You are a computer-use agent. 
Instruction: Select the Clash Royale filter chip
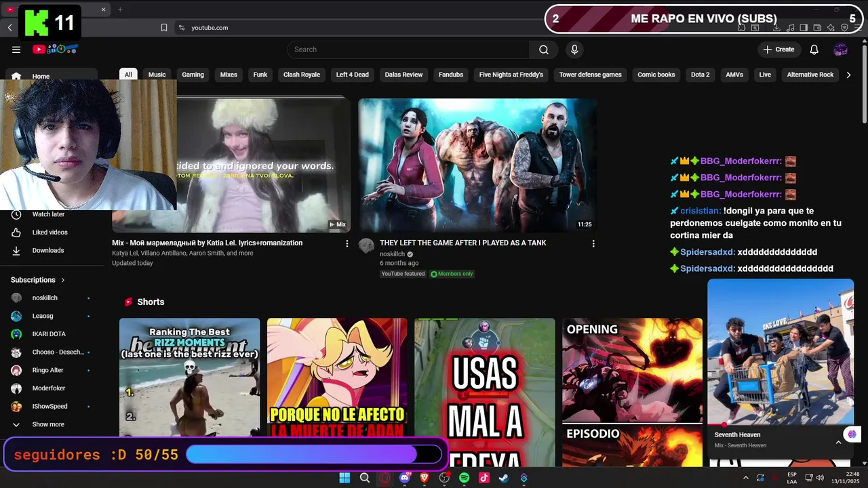tap(302, 75)
